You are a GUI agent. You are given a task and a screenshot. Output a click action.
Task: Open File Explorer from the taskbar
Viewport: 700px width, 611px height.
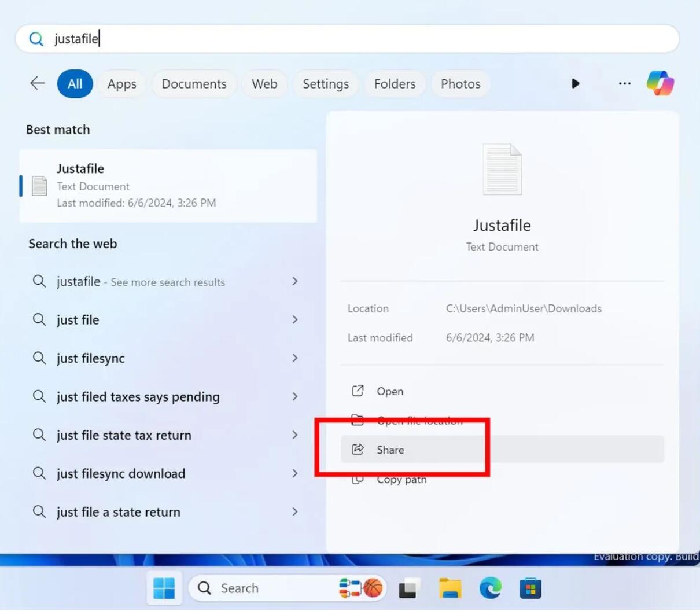coord(450,588)
